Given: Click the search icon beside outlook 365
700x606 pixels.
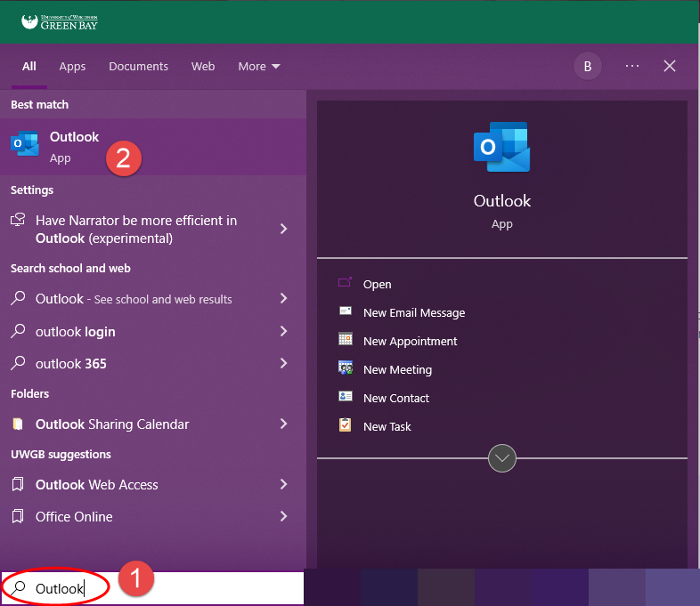Looking at the screenshot, I should 18,363.
